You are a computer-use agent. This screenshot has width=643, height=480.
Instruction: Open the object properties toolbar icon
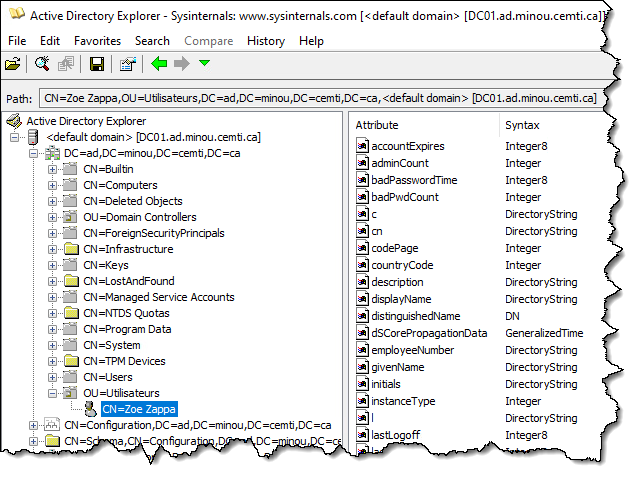[128, 64]
